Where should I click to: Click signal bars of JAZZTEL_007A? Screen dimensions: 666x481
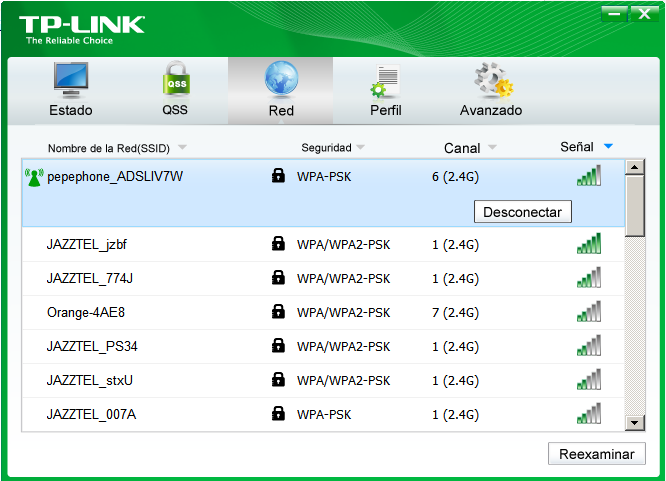589,413
